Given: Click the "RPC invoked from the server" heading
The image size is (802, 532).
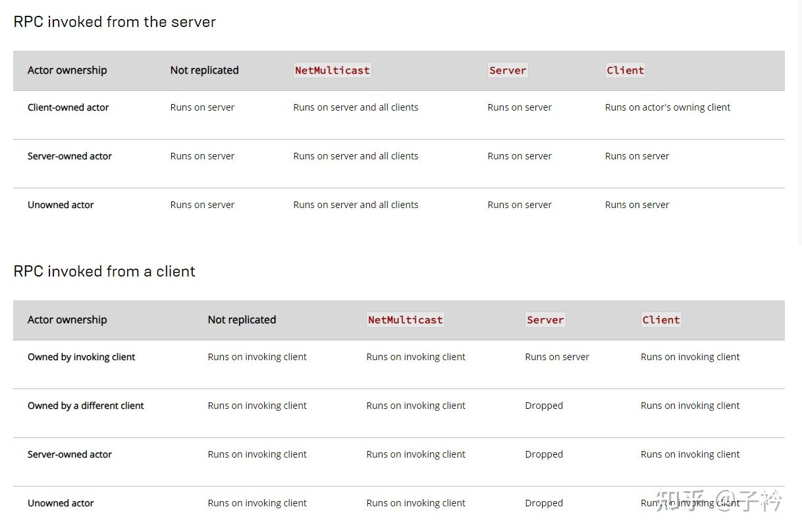Looking at the screenshot, I should point(115,22).
